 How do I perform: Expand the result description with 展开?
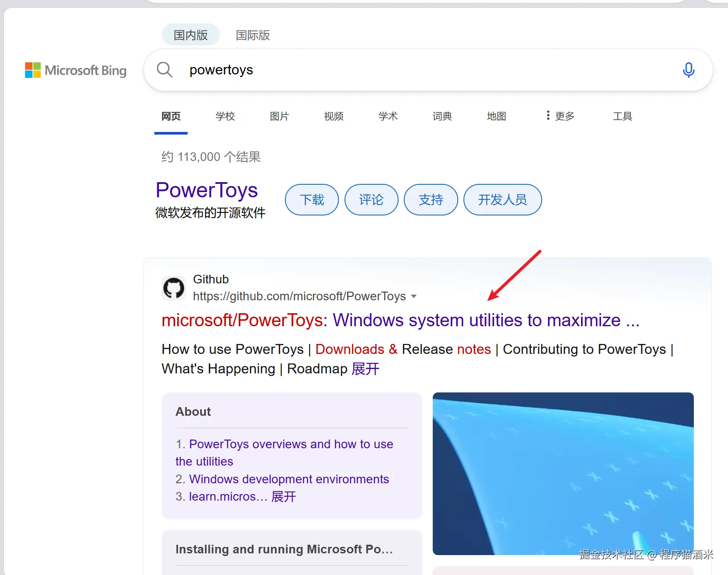[x=365, y=369]
